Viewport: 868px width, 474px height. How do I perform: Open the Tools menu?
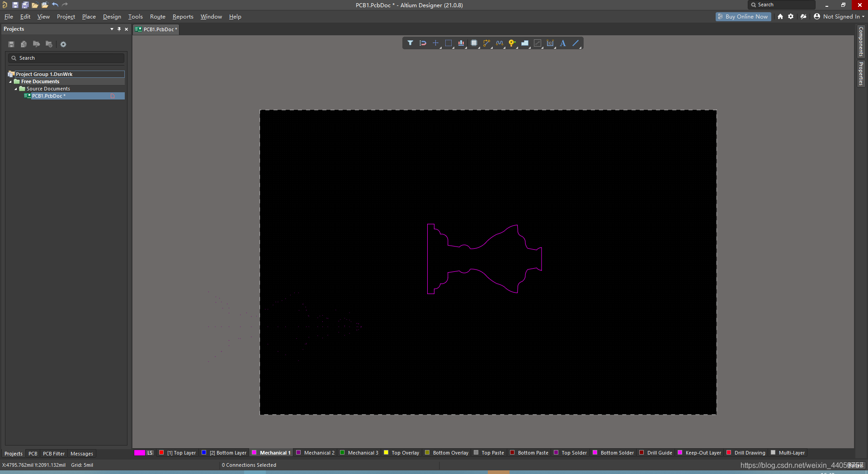point(135,16)
